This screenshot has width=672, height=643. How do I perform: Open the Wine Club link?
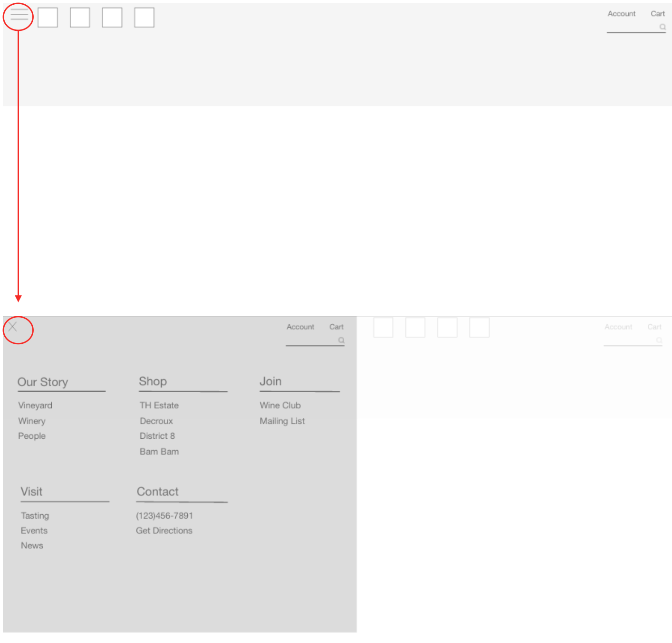280,406
